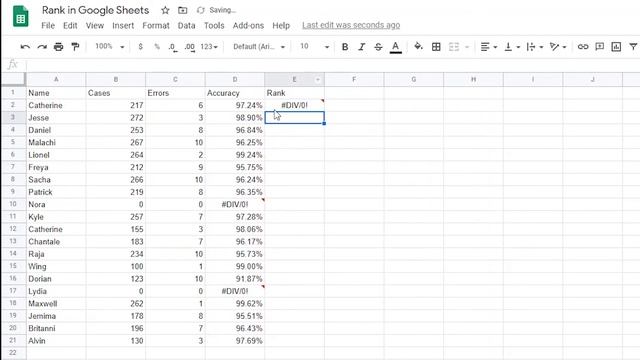Toggle strikethrough formatting

[378, 47]
